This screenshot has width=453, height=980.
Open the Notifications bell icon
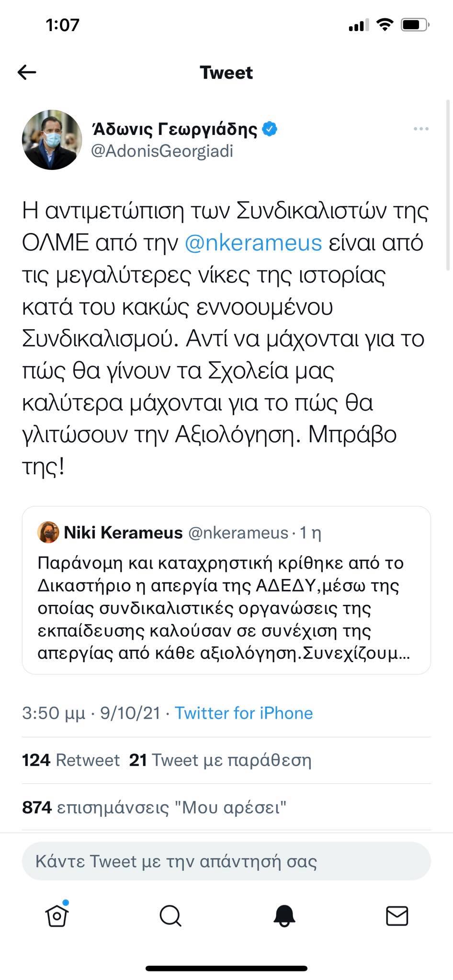[x=283, y=917]
